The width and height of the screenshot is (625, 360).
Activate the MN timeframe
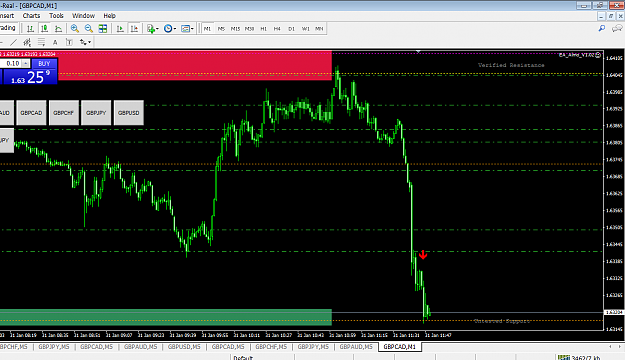point(319,29)
